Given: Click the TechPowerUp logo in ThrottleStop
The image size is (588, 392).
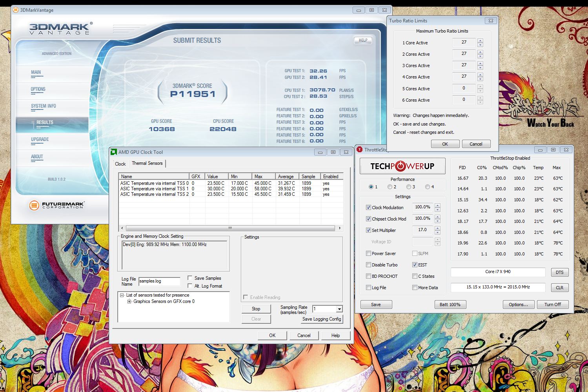Looking at the screenshot, I should (x=402, y=166).
